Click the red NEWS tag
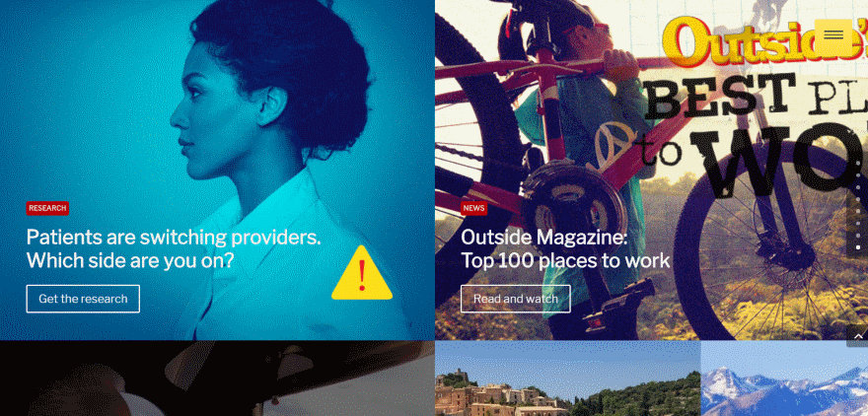Screen dimensions: 868x416 pyautogui.click(x=473, y=208)
